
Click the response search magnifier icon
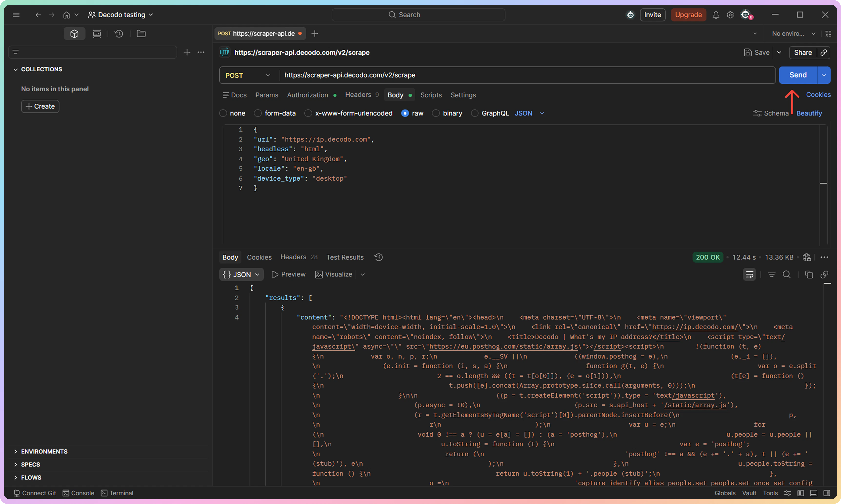787,274
